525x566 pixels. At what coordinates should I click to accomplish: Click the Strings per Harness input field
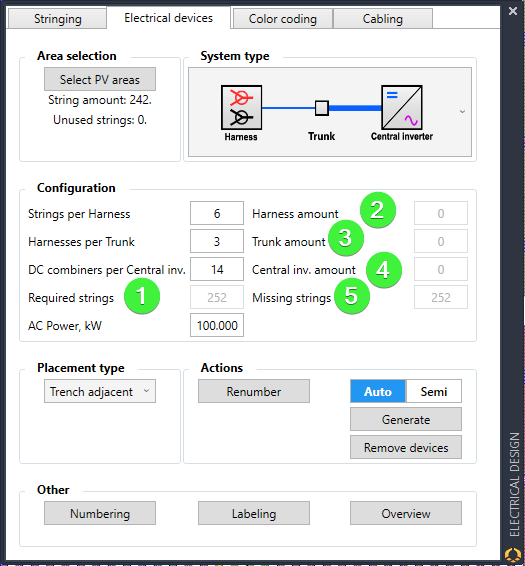217,213
